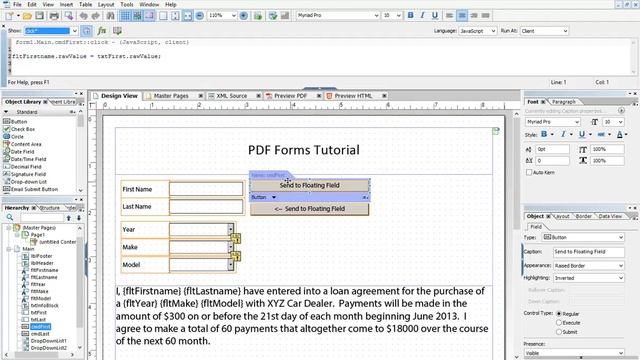Click the check script syntax icon

coord(117,31)
